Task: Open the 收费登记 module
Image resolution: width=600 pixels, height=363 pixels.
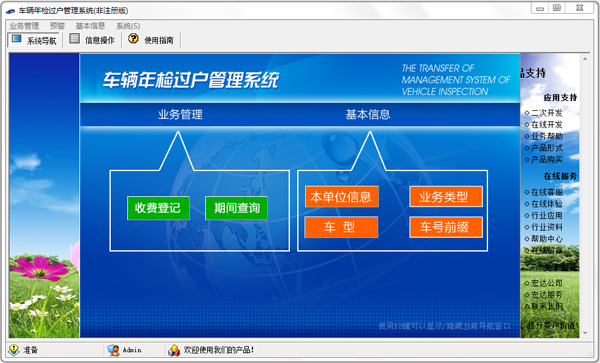Action: (x=158, y=208)
